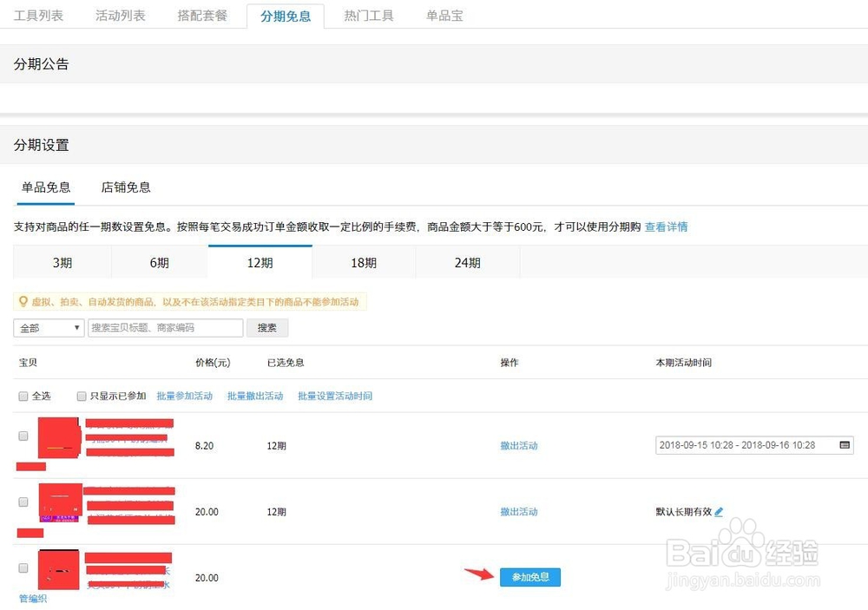The width and height of the screenshot is (868, 610).
Task: Click the 批量参加活动 link
Action: click(185, 396)
